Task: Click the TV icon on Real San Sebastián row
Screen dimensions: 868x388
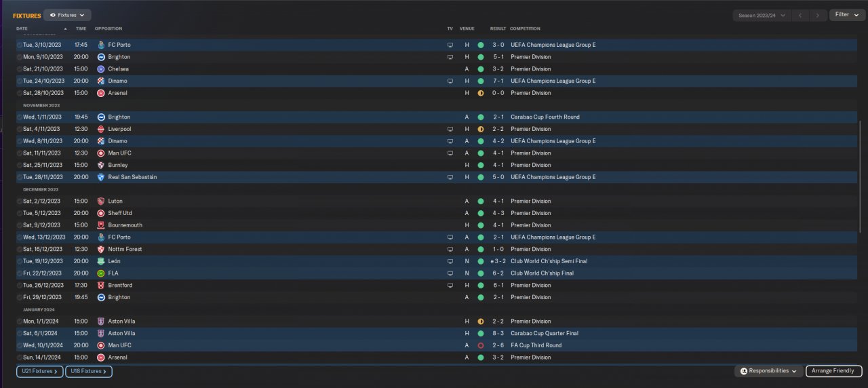Action: click(x=450, y=177)
